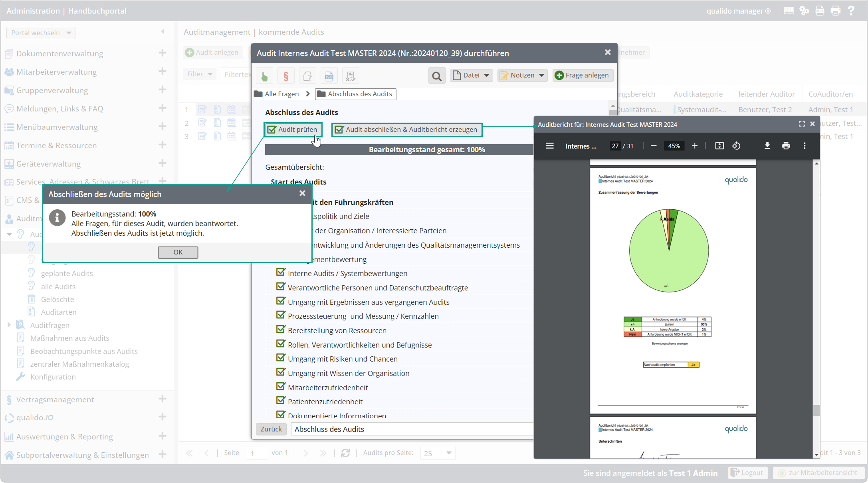Image resolution: width=868 pixels, height=483 pixels.
Task: Click the magnifier search icon in audit dialog
Action: [x=437, y=76]
